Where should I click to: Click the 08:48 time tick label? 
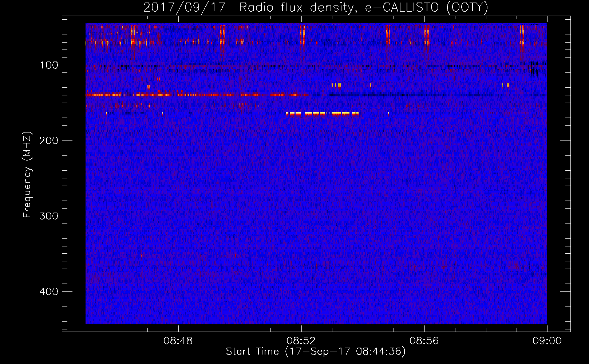(x=178, y=341)
